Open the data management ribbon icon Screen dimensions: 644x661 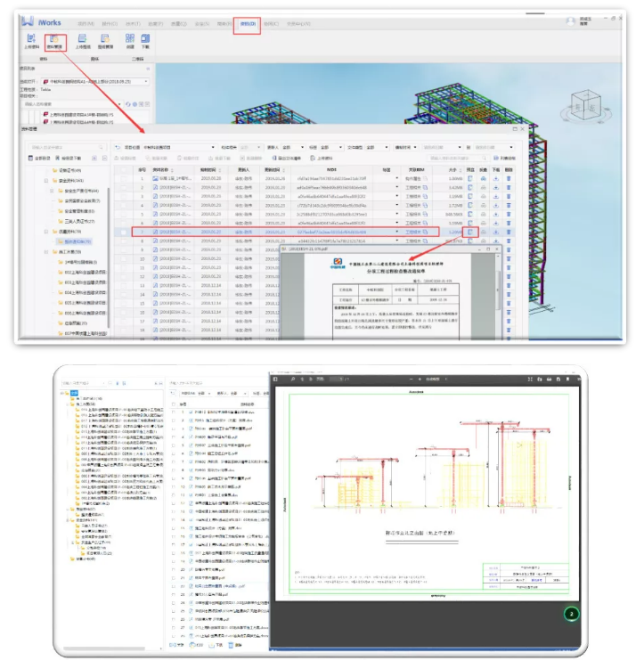tap(54, 39)
